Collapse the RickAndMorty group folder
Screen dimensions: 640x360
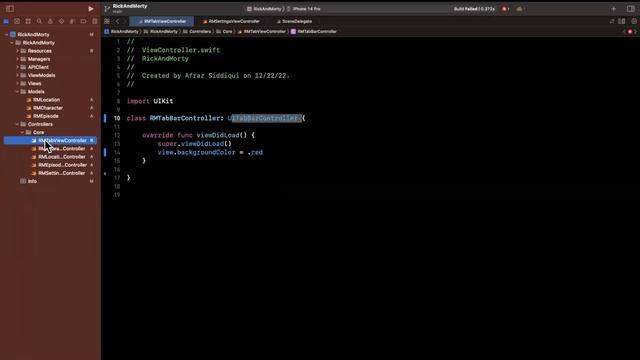(12, 43)
